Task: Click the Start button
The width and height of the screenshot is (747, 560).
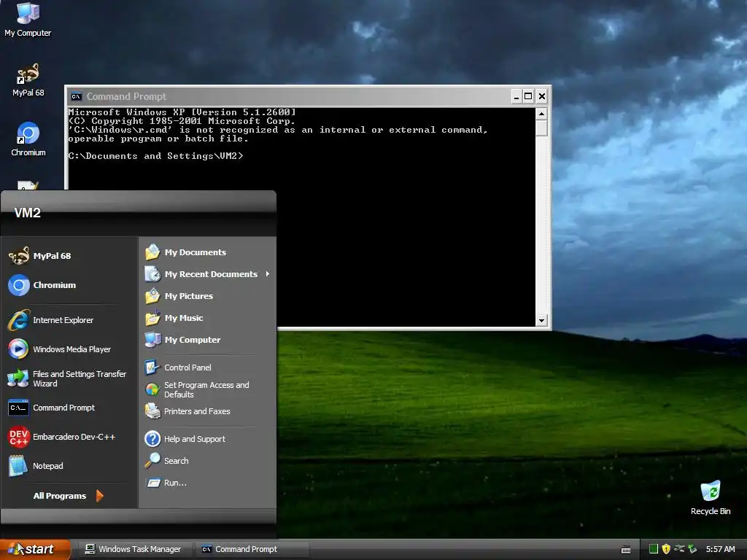Action: coord(35,549)
